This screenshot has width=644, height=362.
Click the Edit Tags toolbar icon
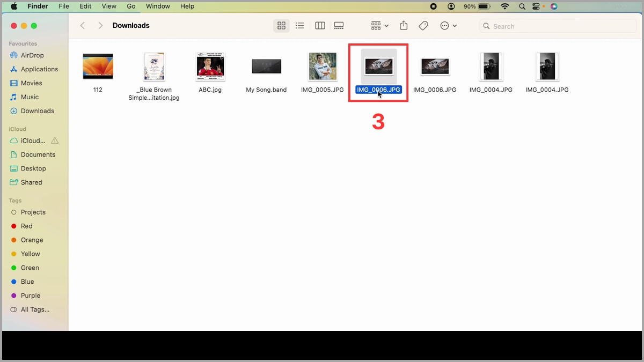[423, 26]
